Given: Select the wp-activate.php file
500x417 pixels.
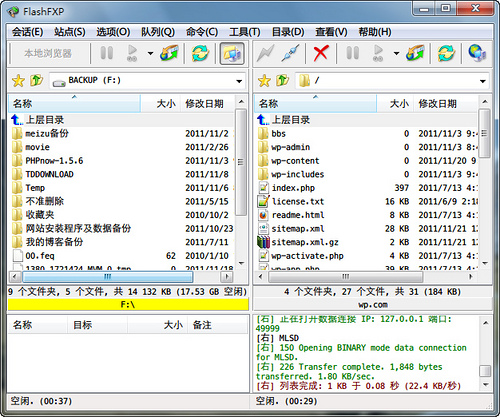Looking at the screenshot, I should point(367,256).
